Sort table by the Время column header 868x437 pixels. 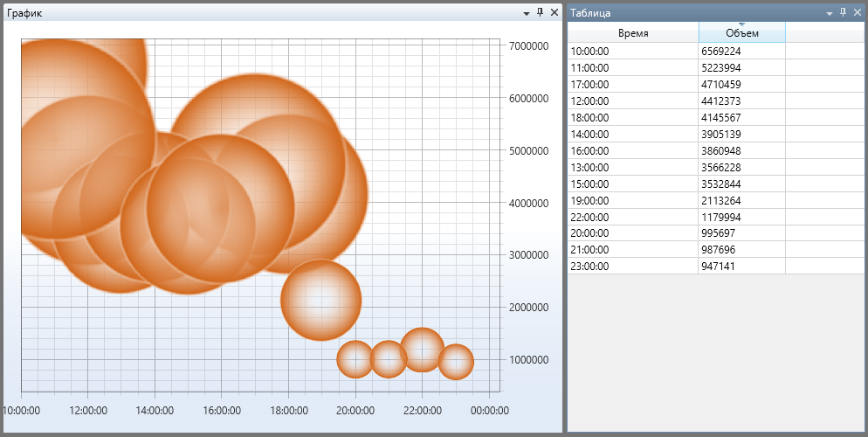(x=632, y=33)
